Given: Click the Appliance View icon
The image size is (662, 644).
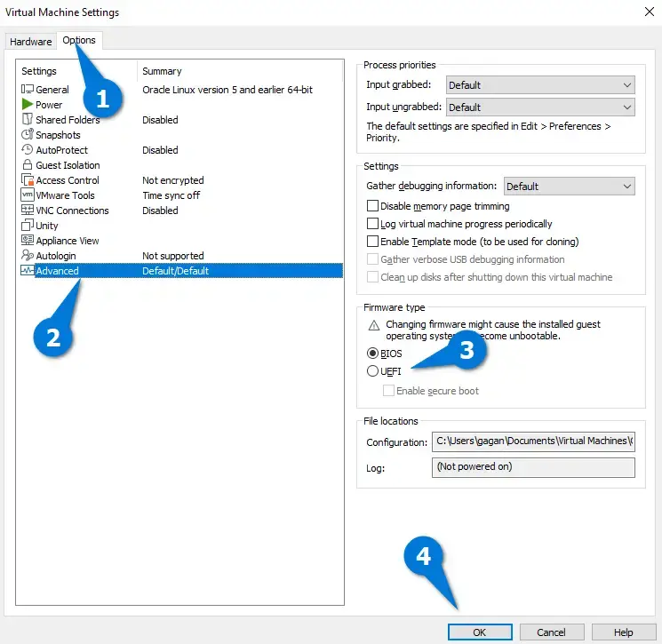Looking at the screenshot, I should [28, 240].
